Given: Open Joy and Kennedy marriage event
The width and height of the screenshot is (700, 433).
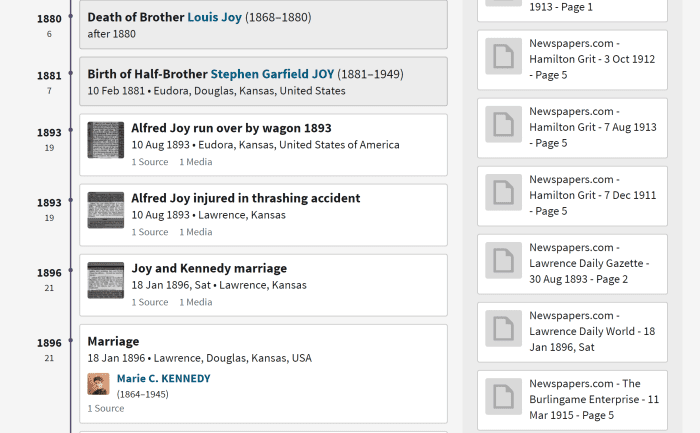Looking at the screenshot, I should click(209, 268).
